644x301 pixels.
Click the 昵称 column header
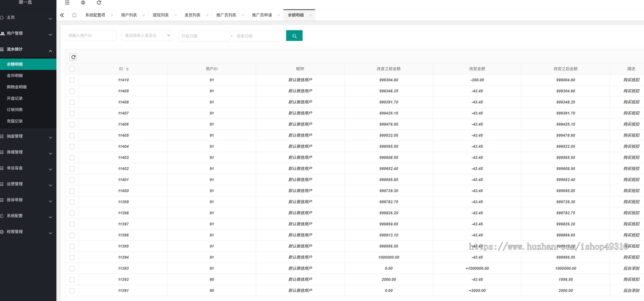click(x=300, y=69)
